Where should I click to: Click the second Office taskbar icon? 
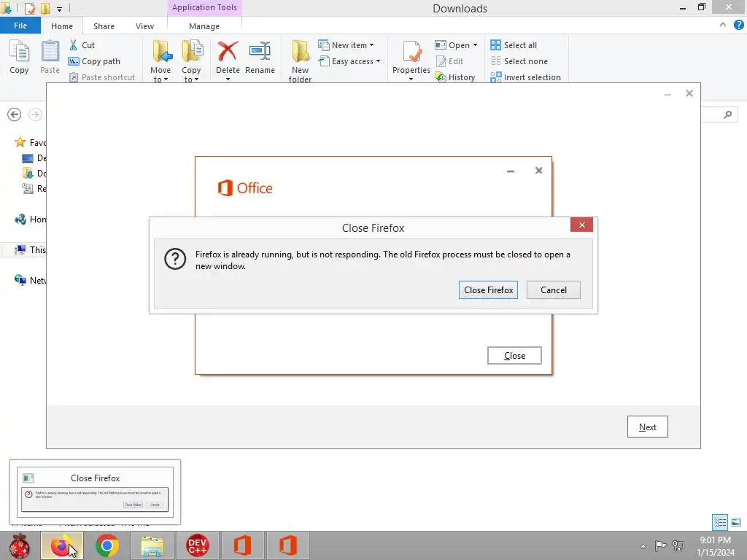pos(287,545)
